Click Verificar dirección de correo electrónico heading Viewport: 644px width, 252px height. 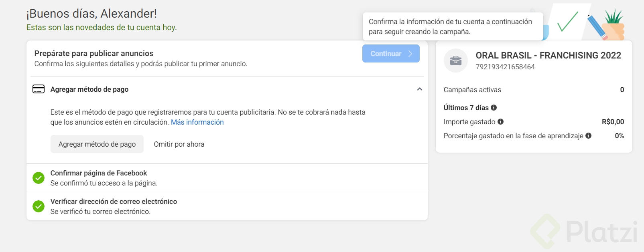[x=114, y=202]
